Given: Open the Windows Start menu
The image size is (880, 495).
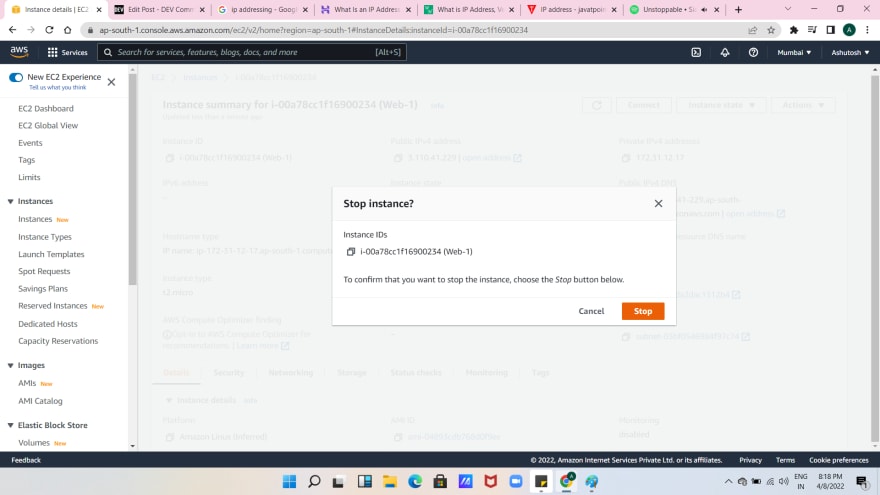Looking at the screenshot, I should click(x=289, y=482).
